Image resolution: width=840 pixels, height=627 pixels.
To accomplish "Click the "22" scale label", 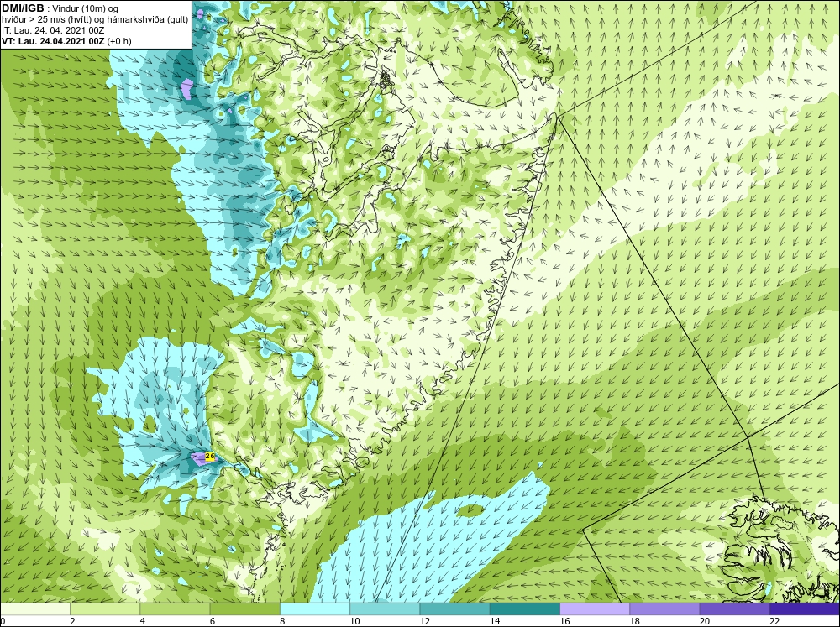I will (x=774, y=621).
